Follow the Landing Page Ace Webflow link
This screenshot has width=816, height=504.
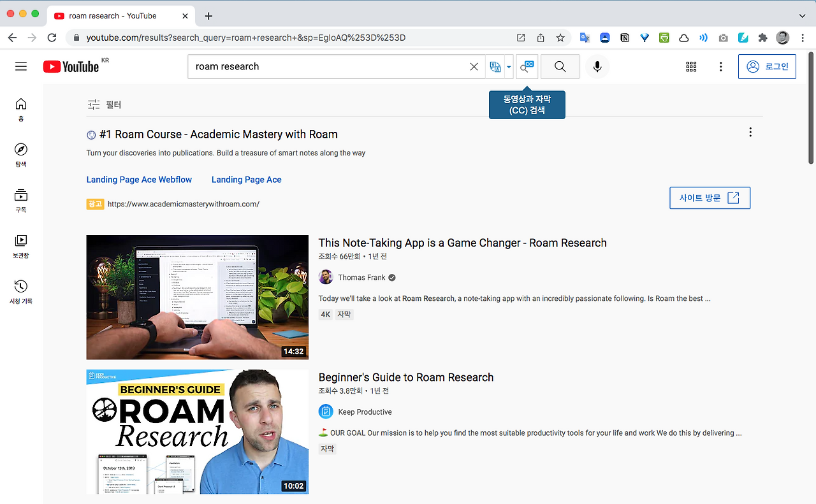(x=139, y=180)
